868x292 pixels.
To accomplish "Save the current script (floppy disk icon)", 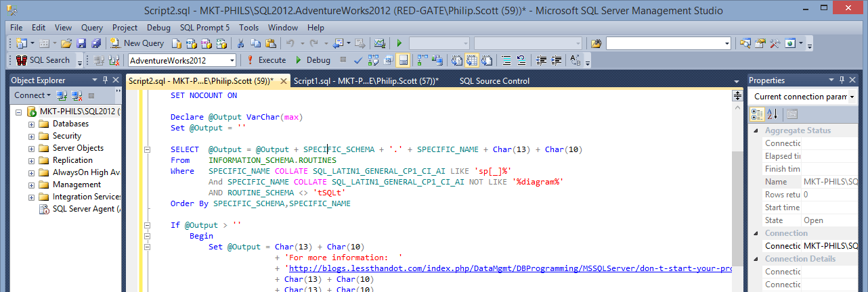I will click(x=81, y=43).
